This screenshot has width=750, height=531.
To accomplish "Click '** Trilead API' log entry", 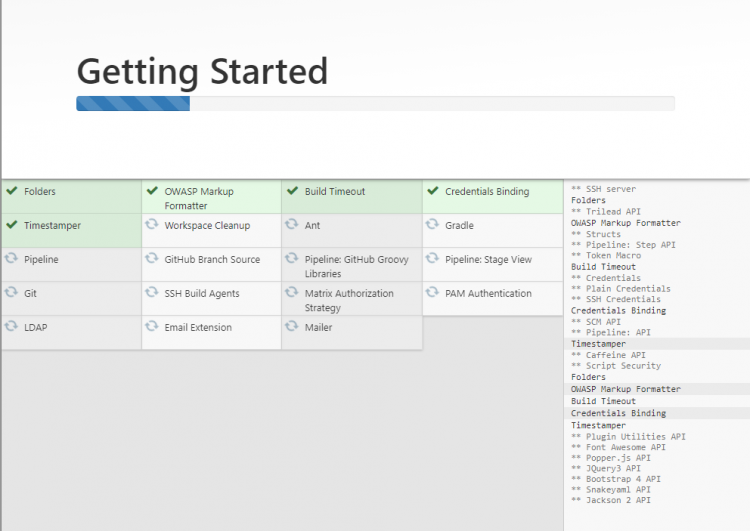I will (606, 211).
